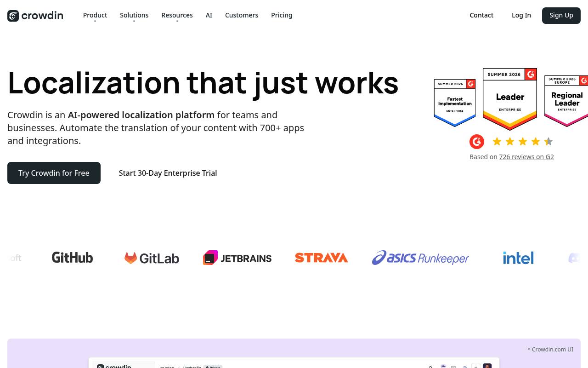Click the GitLab logo
Screen dimensions: 588x368
click(152, 258)
